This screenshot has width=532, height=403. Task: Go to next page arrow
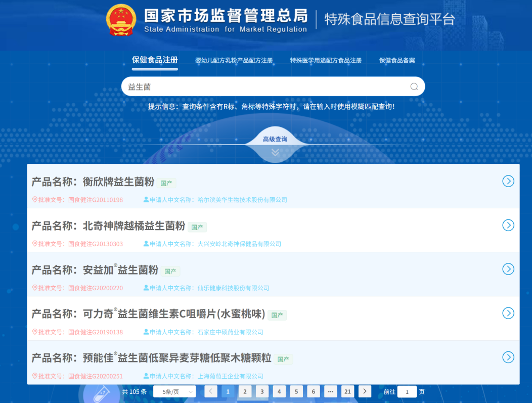click(365, 391)
